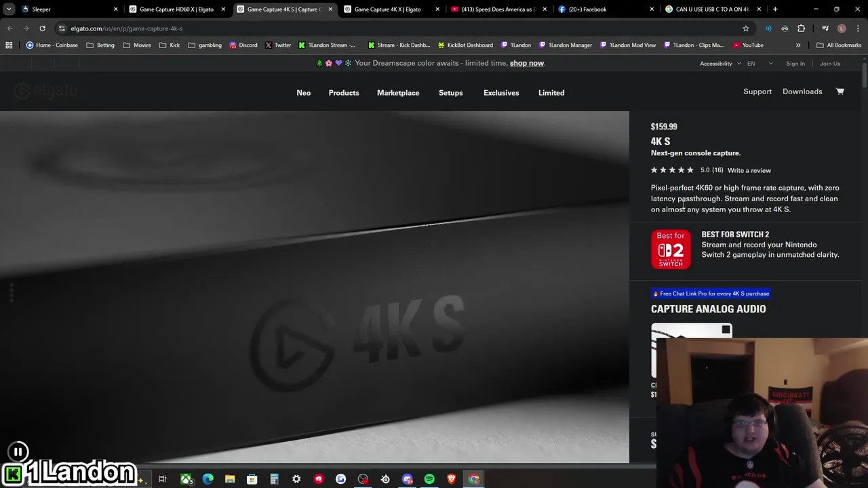Open the Movies bookmarks folder
The height and width of the screenshot is (488, 868).
click(x=137, y=45)
